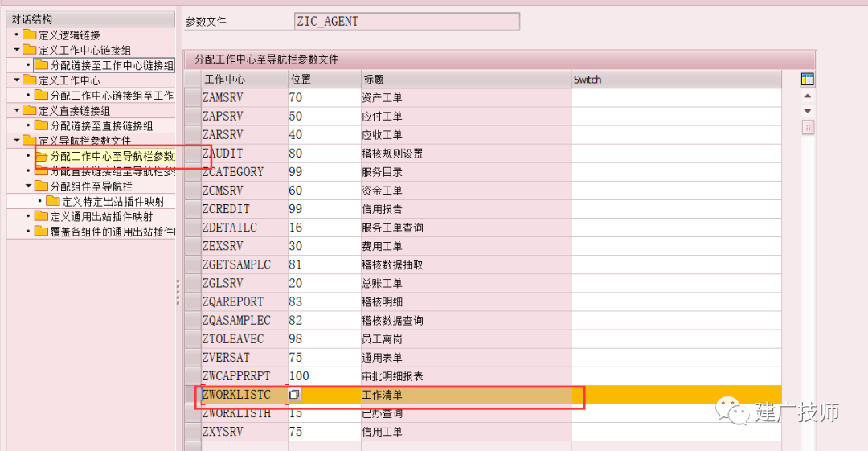Click the title cell 工作清单
This screenshot has height=451, width=868.
466,395
